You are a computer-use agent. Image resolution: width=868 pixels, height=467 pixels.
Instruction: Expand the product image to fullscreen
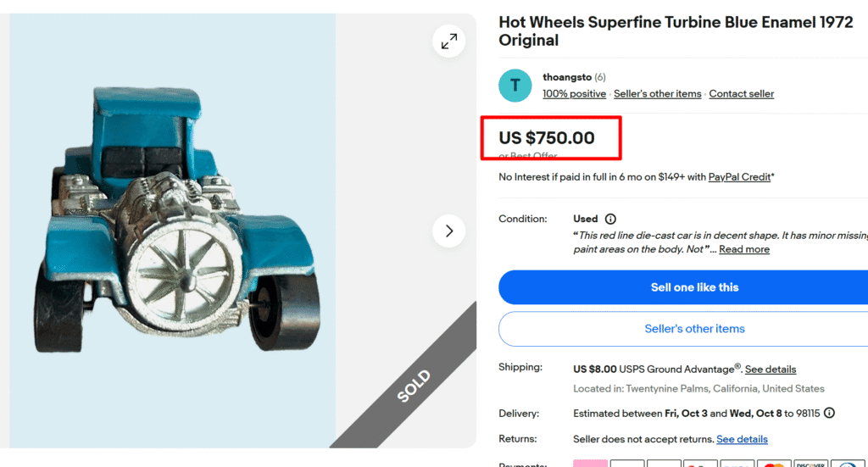point(449,41)
